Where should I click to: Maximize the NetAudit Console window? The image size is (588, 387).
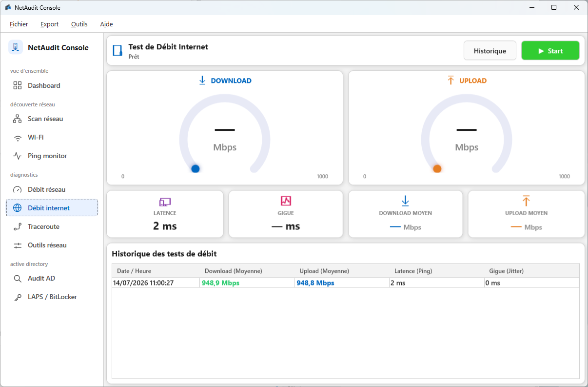[554, 7]
